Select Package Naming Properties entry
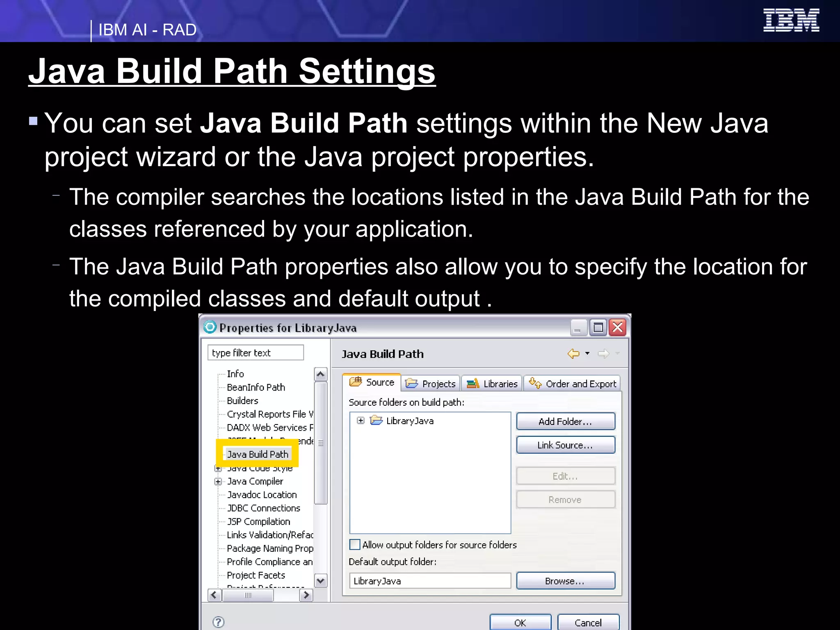 pyautogui.click(x=270, y=548)
